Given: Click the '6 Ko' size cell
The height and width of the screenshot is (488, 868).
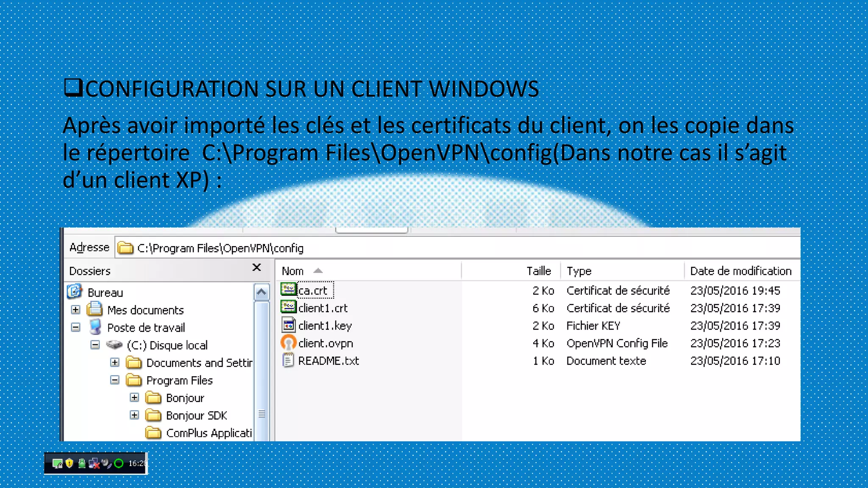Looking at the screenshot, I should pos(543,308).
